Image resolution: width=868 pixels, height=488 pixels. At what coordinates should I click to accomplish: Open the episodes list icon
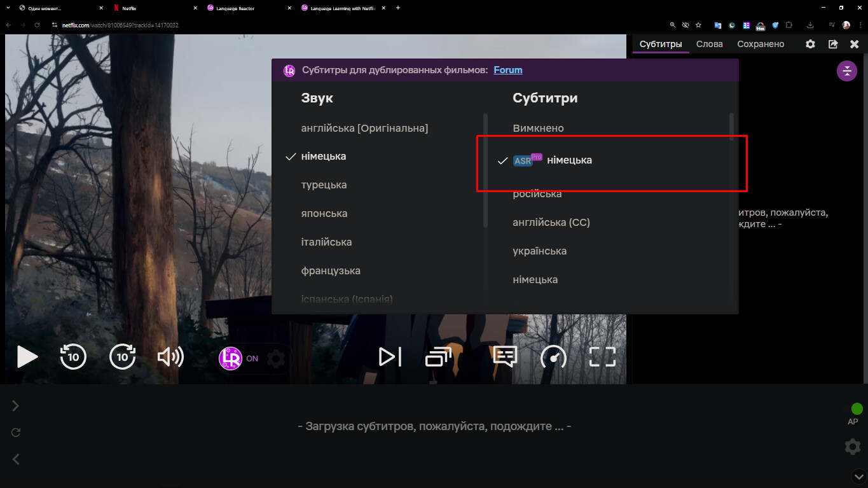[x=438, y=357]
